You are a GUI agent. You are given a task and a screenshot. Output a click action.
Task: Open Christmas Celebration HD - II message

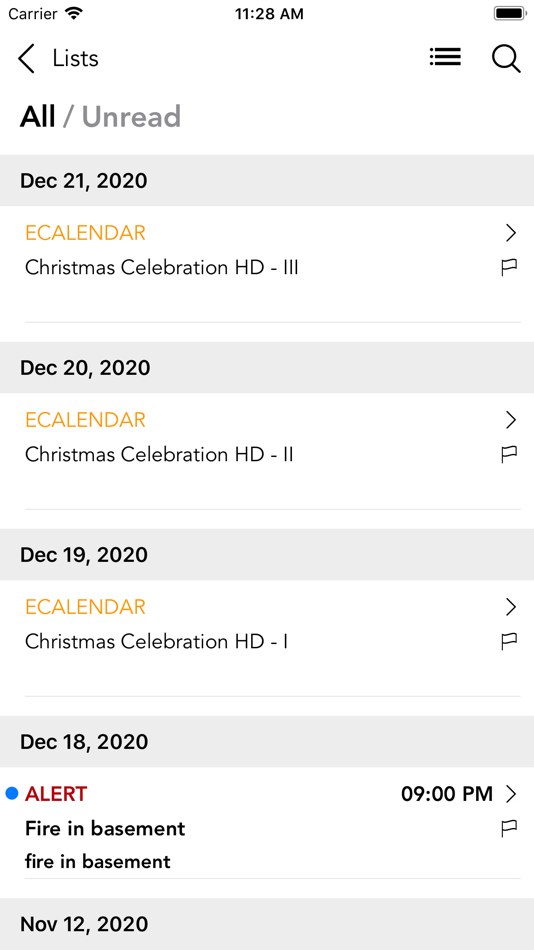tap(267, 451)
